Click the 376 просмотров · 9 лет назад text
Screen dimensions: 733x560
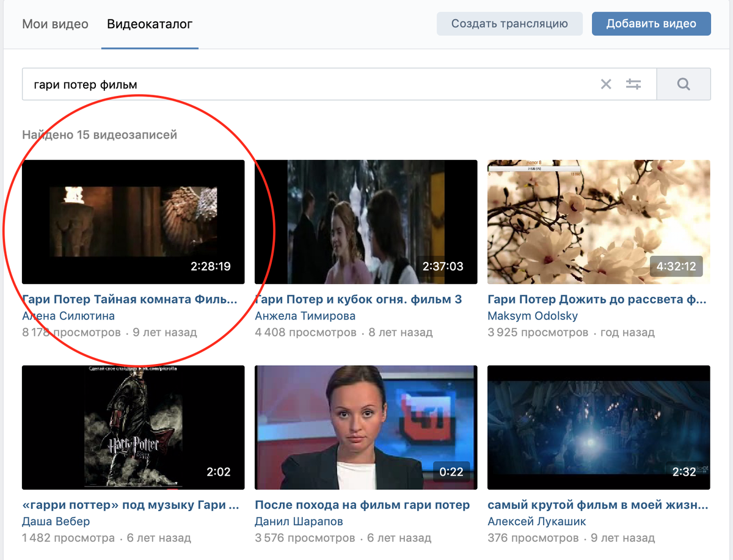click(571, 538)
